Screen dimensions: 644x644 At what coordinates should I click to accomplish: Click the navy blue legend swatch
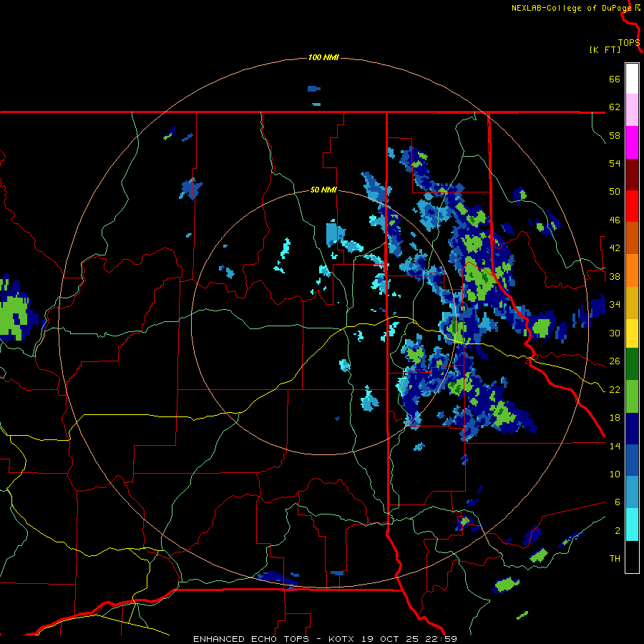pos(632,429)
